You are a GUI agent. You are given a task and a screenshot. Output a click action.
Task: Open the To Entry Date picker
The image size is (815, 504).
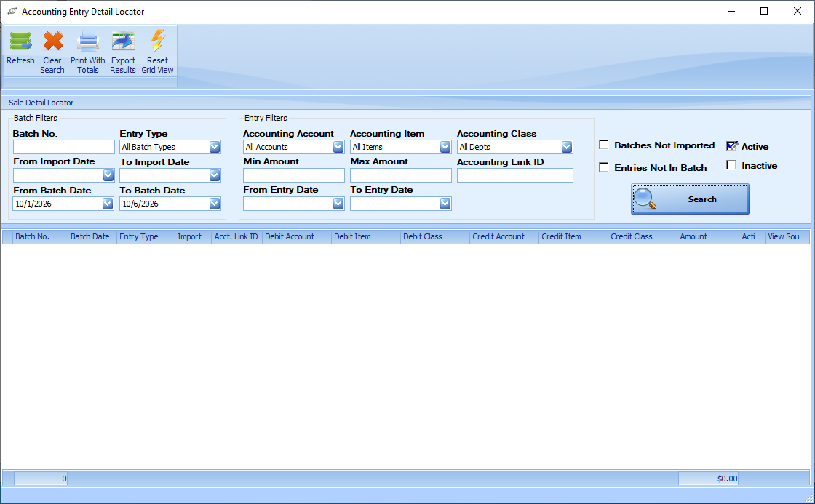[445, 204]
